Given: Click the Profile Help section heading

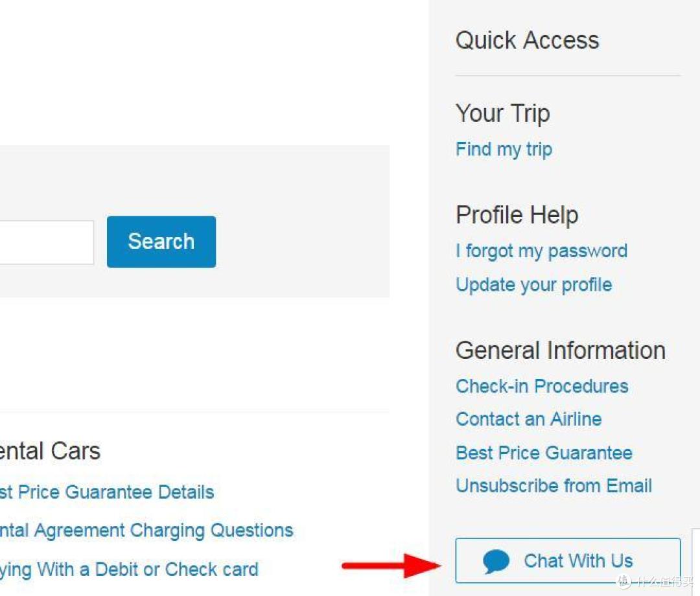Looking at the screenshot, I should point(517,214).
